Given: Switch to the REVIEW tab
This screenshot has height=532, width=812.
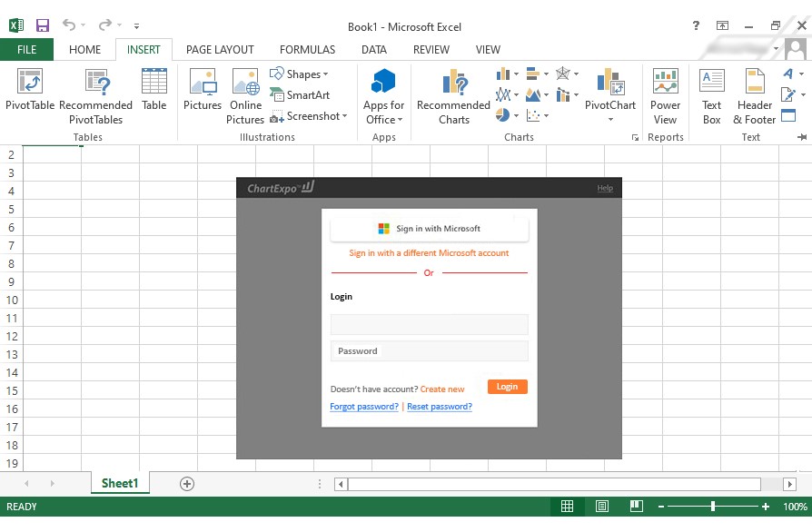Looking at the screenshot, I should point(431,50).
